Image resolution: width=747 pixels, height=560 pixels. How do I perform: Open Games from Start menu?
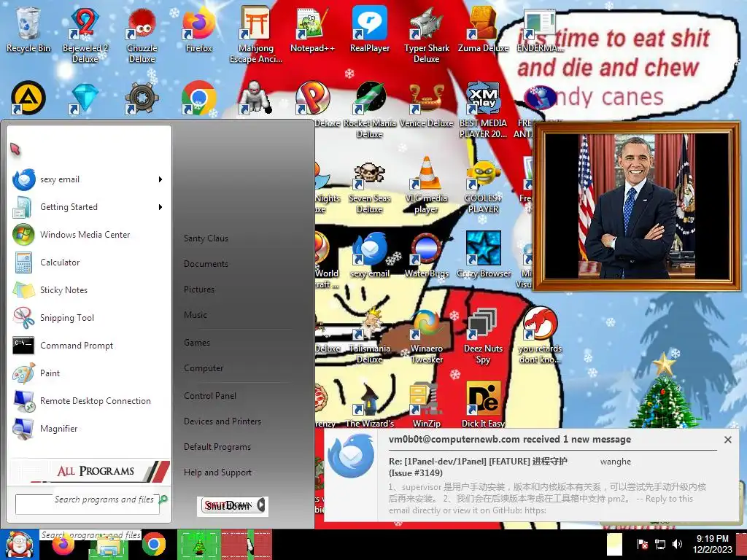[197, 343]
